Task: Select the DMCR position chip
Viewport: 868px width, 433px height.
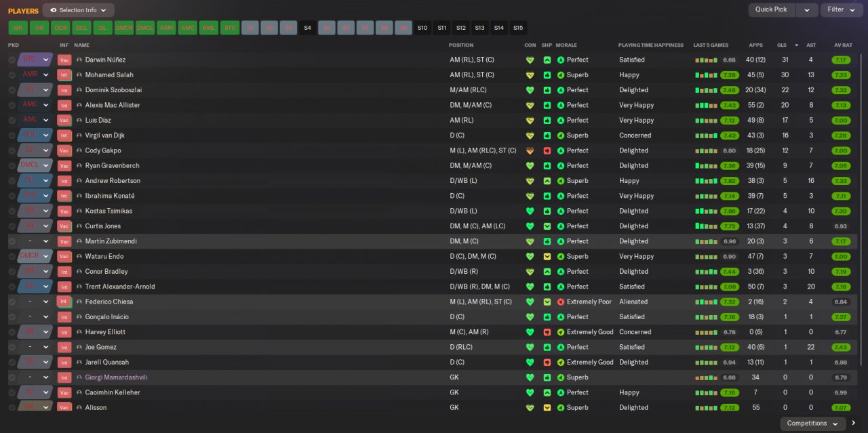Action: (124, 28)
